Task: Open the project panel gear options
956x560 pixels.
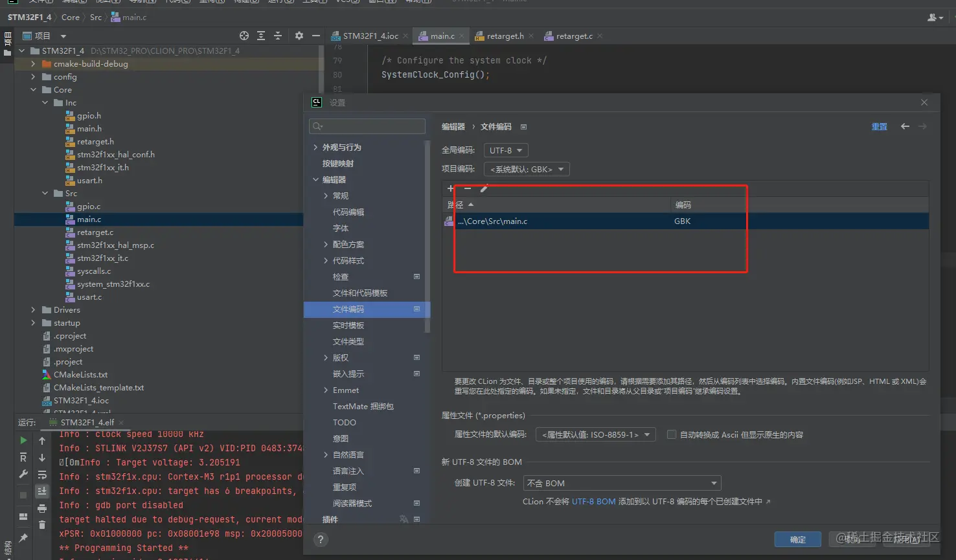Action: coord(299,36)
